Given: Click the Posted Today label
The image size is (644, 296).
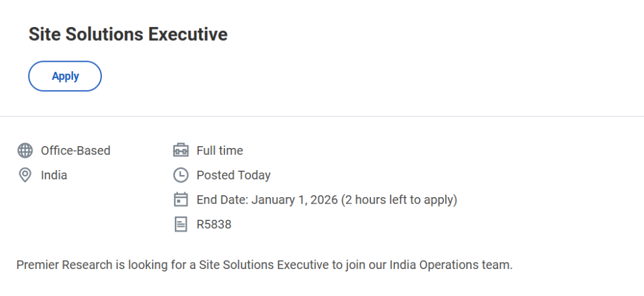Looking at the screenshot, I should 233,175.
